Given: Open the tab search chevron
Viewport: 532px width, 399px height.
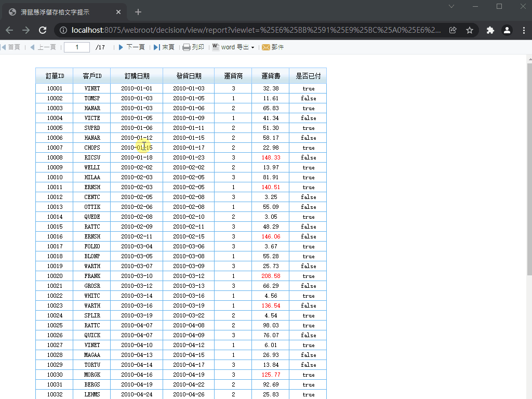Looking at the screenshot, I should [451, 6].
